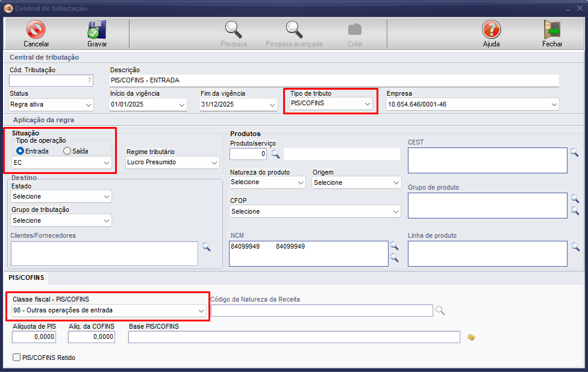
Task: Open the Empresa dropdown list
Action: coord(472,104)
